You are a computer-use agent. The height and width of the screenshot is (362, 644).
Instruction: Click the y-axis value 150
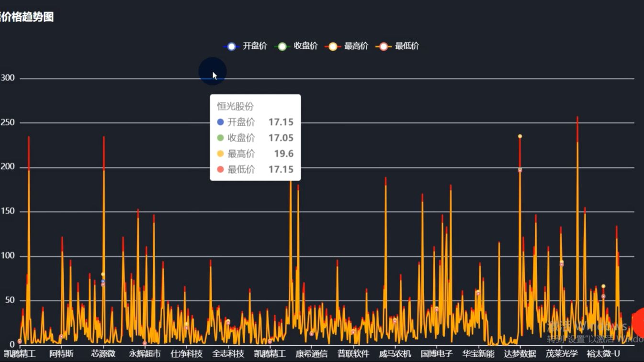(8, 211)
